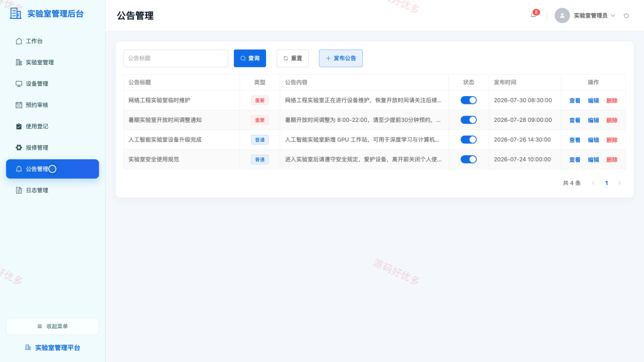Screen dimensions: 644x362
Task: Open notifications bell with red badge
Action: 533,15
